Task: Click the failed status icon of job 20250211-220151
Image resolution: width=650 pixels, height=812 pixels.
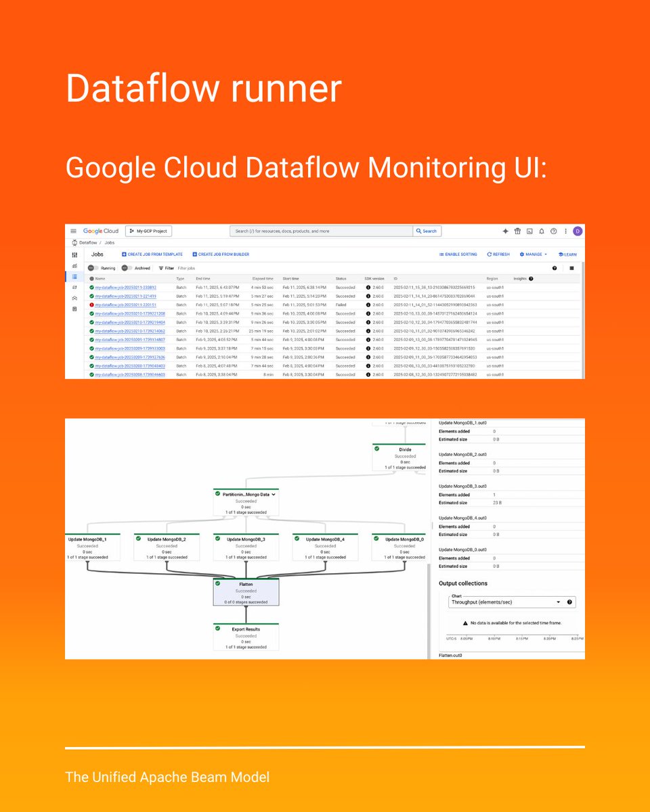Action: [x=91, y=305]
